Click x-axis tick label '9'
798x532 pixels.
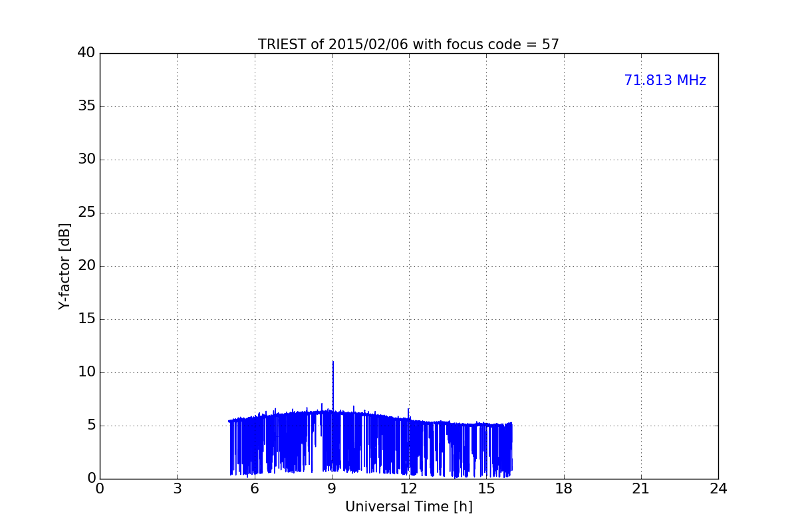click(332, 489)
